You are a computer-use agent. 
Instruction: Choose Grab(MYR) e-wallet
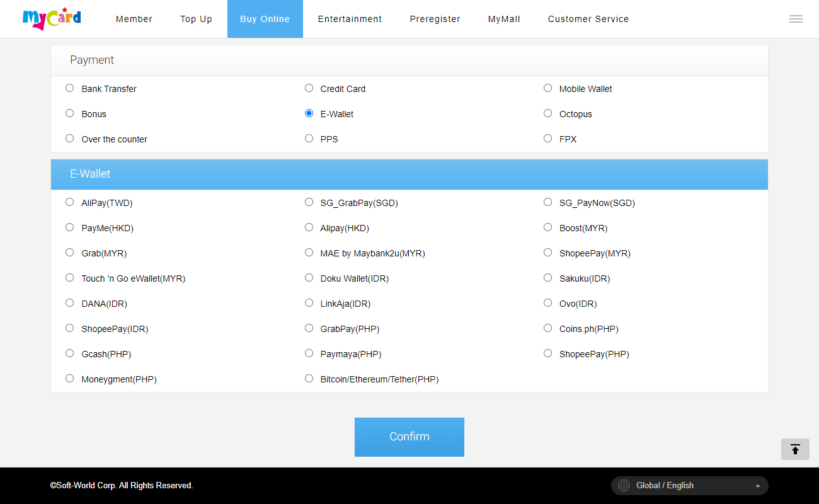pos(70,253)
